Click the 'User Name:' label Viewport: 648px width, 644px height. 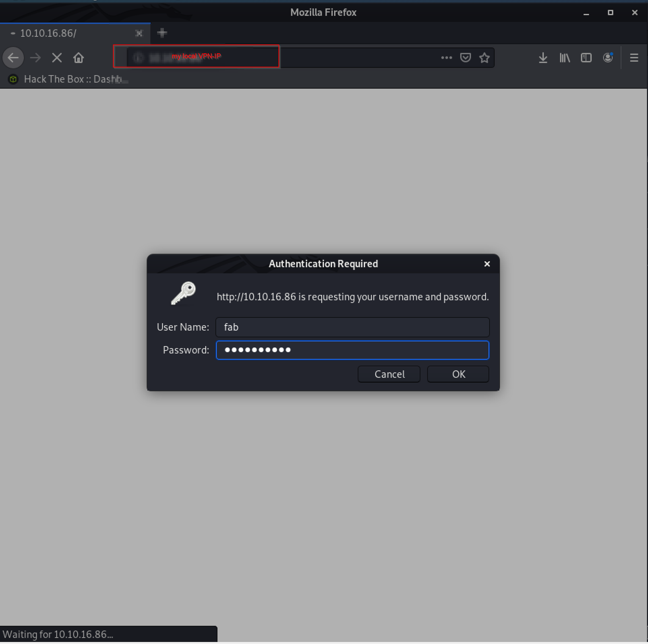[183, 327]
